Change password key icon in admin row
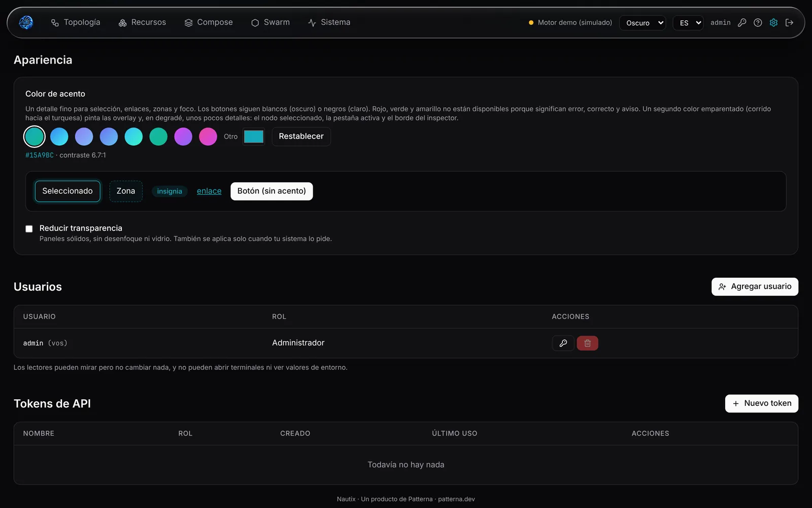 563,343
